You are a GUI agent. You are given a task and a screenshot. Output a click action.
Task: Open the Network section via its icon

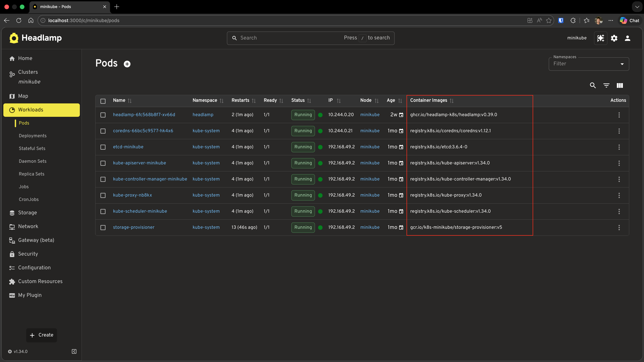point(12,226)
